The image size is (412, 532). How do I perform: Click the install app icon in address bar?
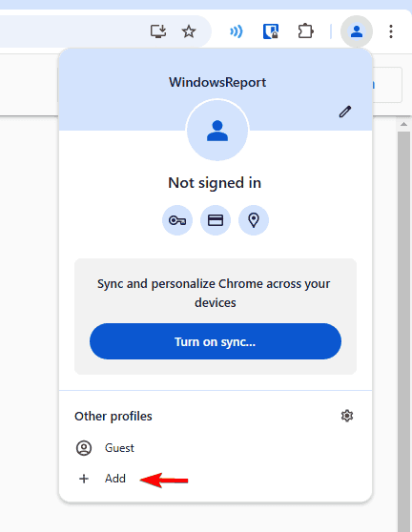(158, 31)
